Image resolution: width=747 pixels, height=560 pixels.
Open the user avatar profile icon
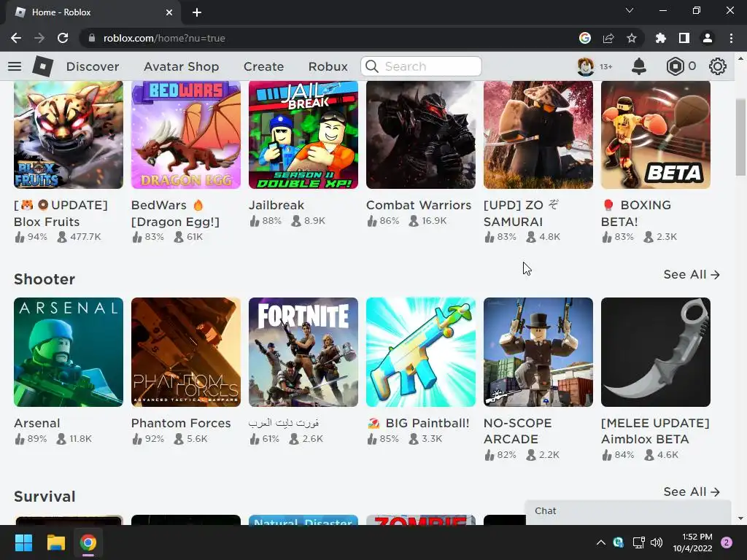(586, 66)
